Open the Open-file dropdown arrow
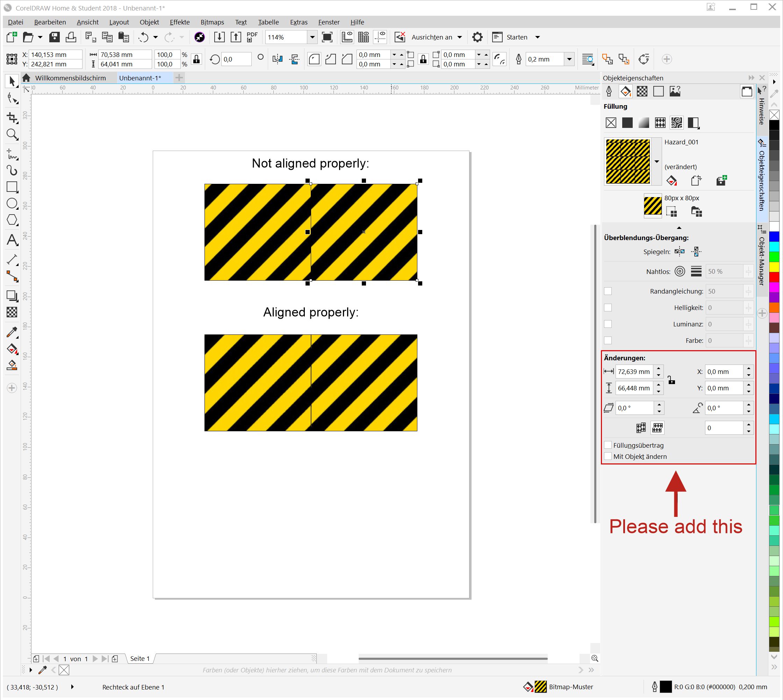Viewport: 783px width, 700px height. click(40, 37)
